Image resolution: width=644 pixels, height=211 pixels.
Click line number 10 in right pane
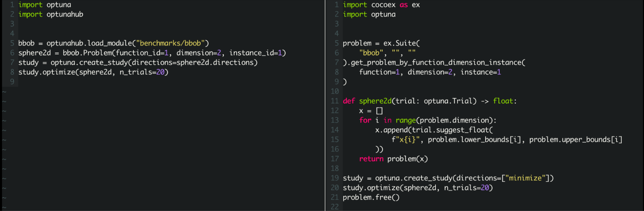click(335, 91)
